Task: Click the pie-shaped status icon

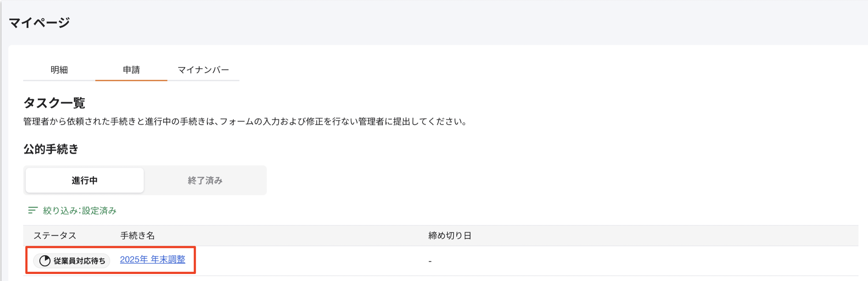Action: click(45, 261)
